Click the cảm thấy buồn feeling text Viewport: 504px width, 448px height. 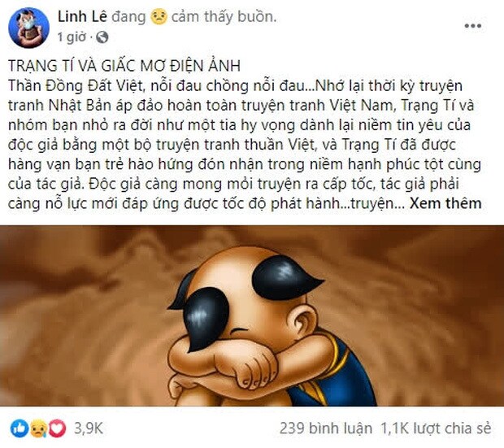224,17
